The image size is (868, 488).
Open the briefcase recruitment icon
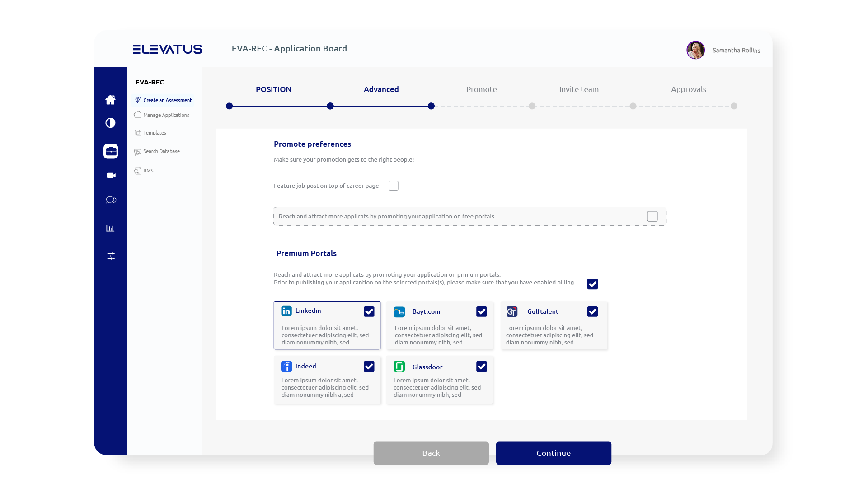tap(111, 151)
